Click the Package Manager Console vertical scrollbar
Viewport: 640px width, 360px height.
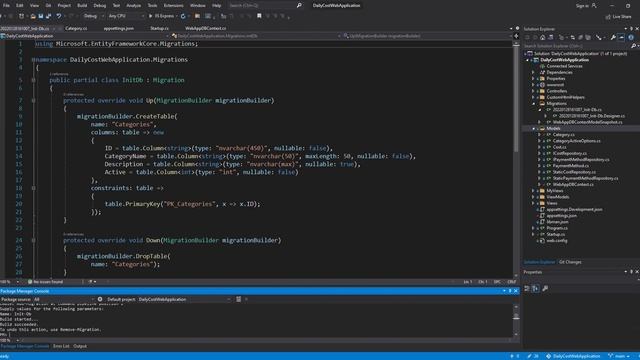(x=516, y=320)
